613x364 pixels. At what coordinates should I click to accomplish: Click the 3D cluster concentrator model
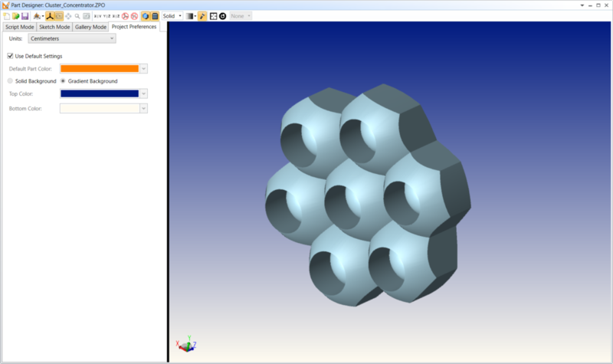point(368,195)
